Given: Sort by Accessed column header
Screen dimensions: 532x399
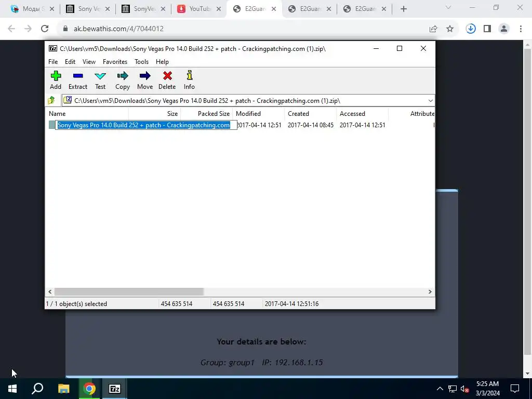Looking at the screenshot, I should (362, 114).
